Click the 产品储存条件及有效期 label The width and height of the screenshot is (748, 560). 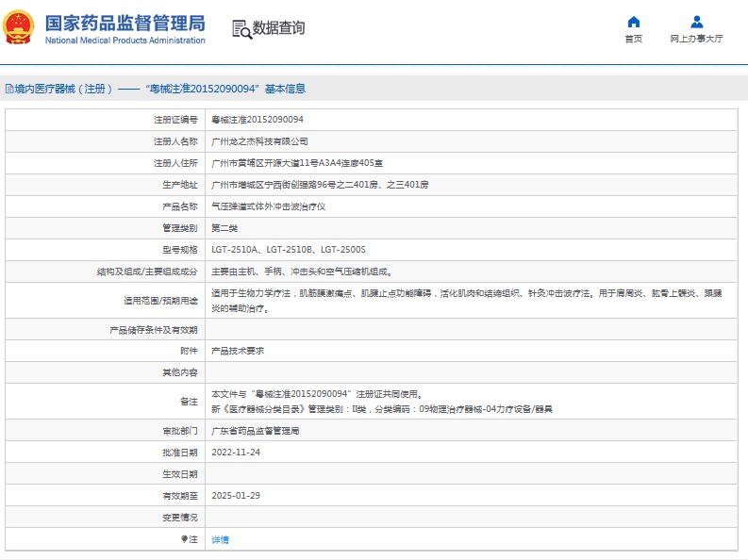pyautogui.click(x=153, y=330)
